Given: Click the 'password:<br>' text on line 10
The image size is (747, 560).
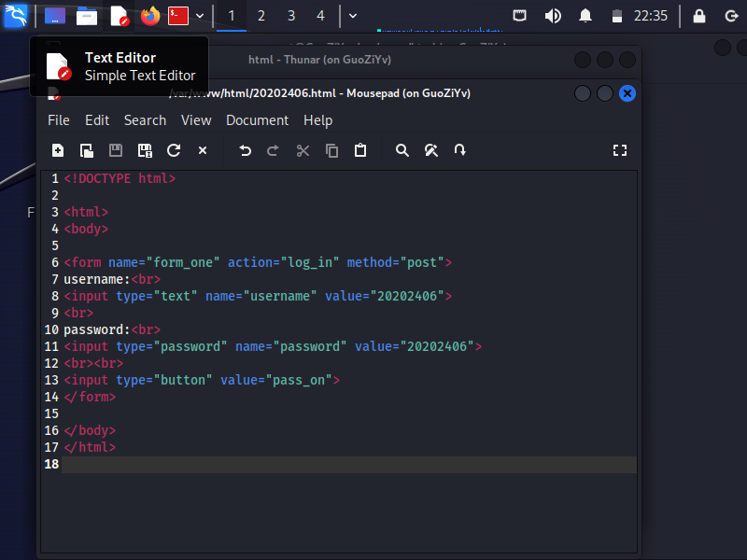Looking at the screenshot, I should click(x=112, y=329).
